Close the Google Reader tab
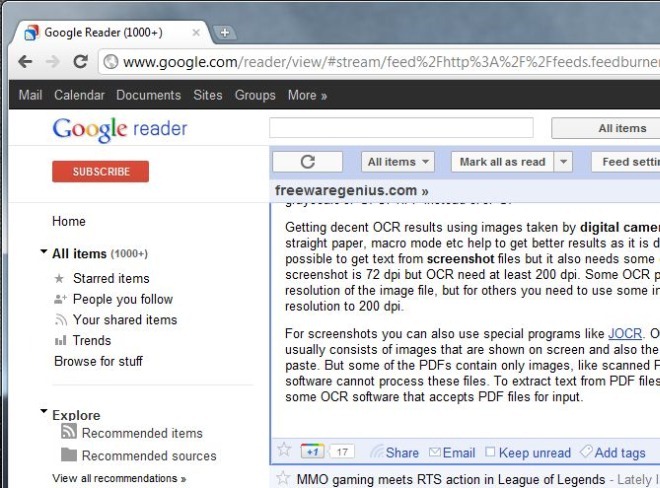 point(196,32)
